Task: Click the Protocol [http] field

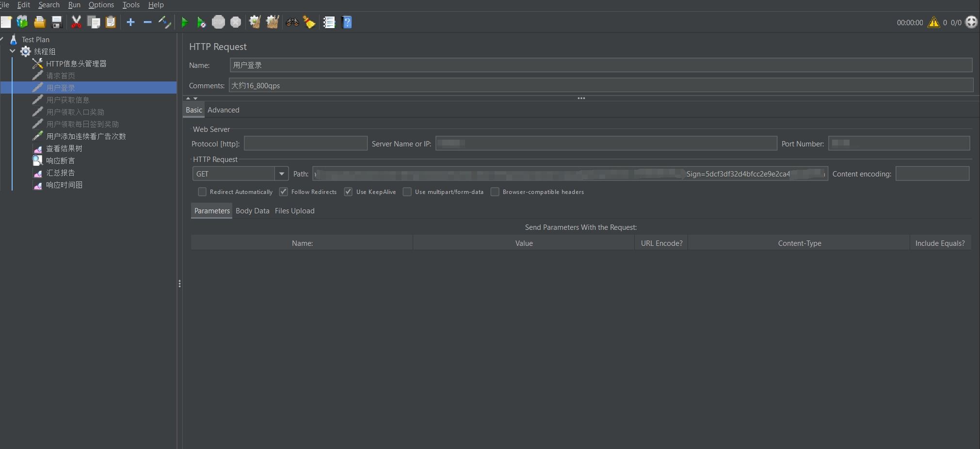Action: tap(305, 144)
